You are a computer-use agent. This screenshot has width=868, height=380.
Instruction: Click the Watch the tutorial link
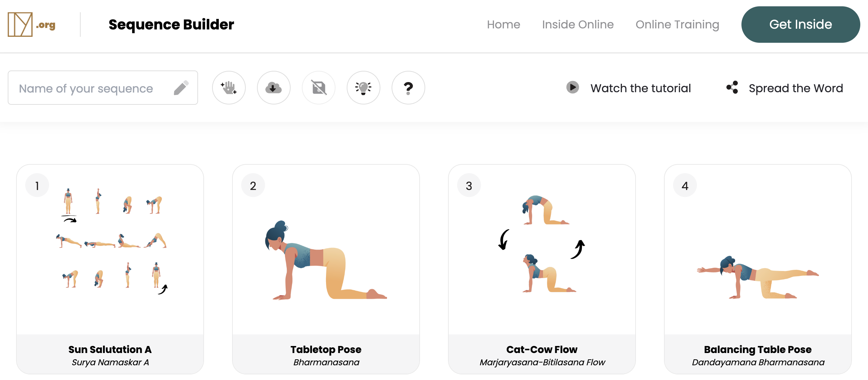click(640, 88)
